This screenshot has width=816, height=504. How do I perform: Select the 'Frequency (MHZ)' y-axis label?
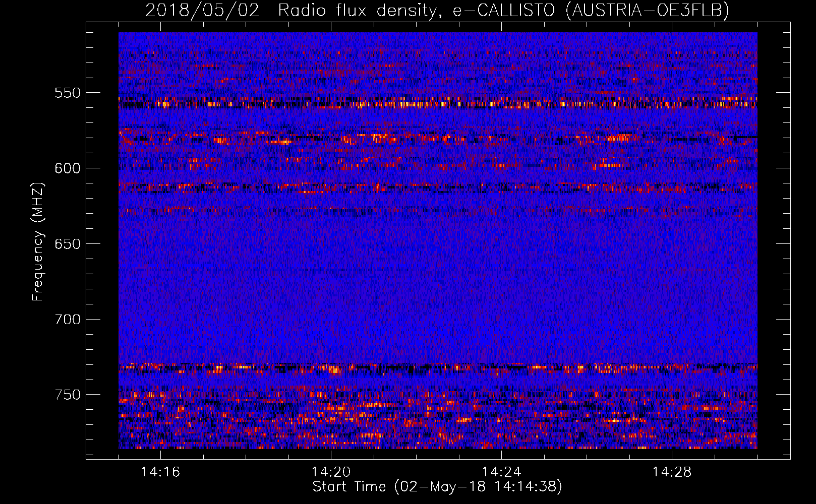tap(38, 242)
